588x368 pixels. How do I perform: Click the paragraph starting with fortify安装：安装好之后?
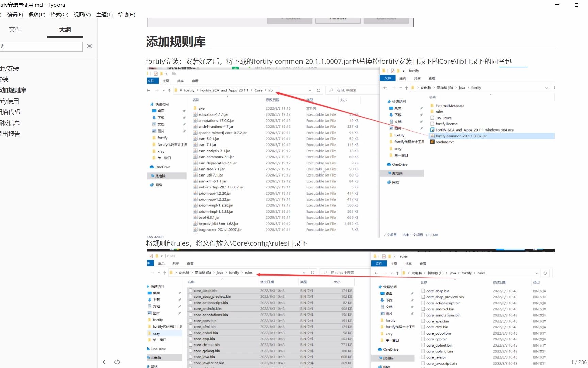point(329,61)
